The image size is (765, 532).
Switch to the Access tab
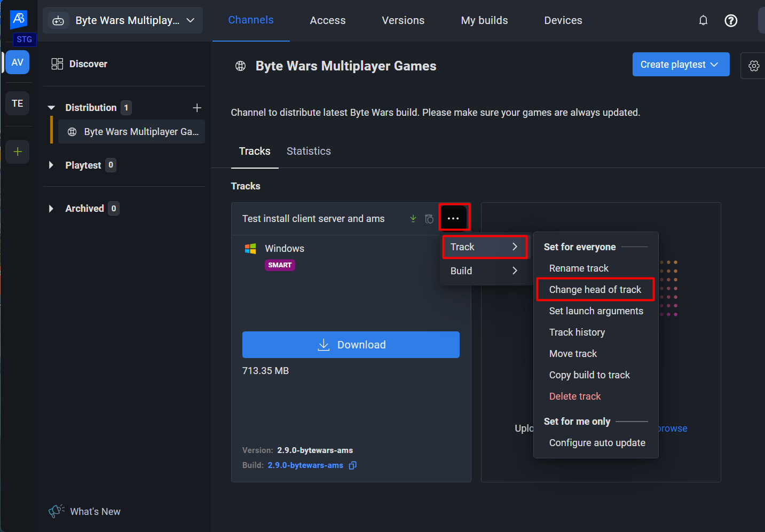click(x=328, y=20)
